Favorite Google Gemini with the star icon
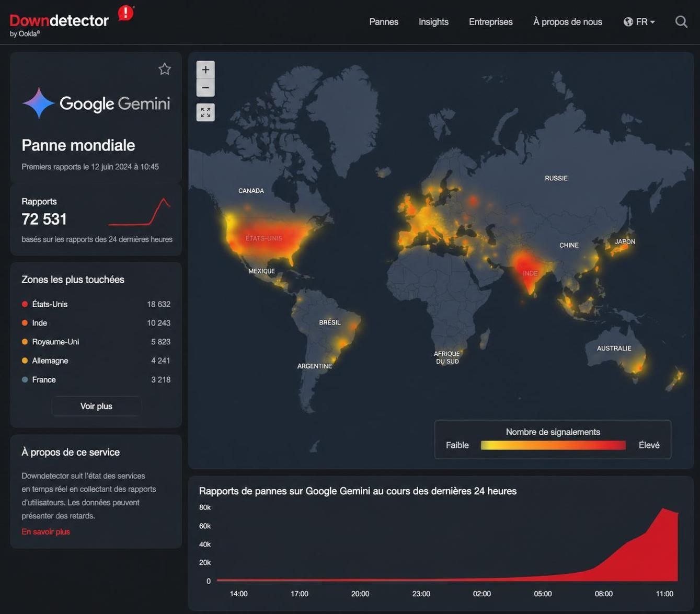The width and height of the screenshot is (700, 614). point(165,69)
